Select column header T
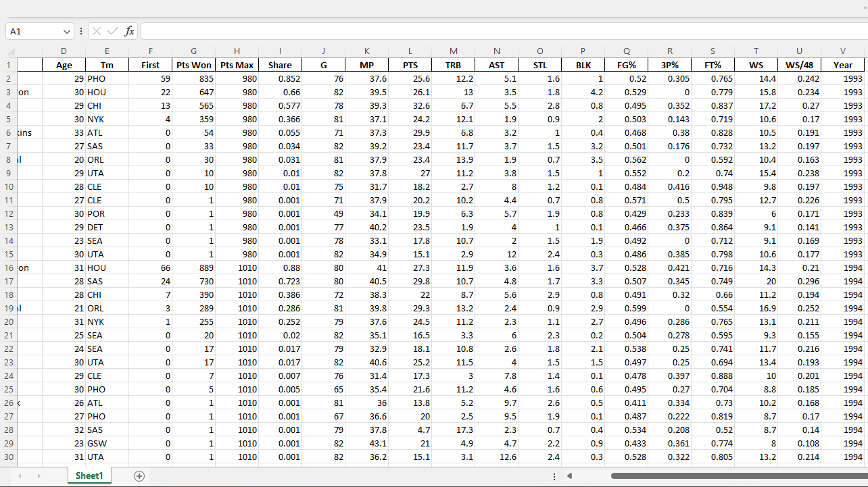Screen dimensions: 868x487 click(x=756, y=51)
